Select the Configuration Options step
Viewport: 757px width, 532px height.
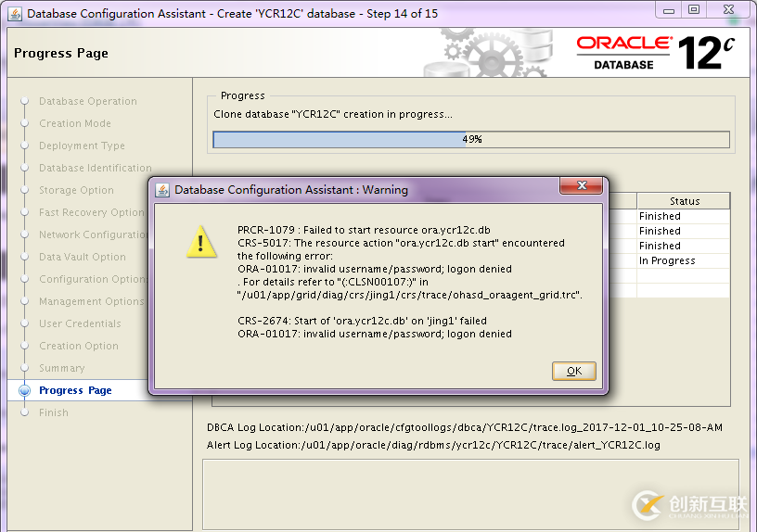pos(92,279)
